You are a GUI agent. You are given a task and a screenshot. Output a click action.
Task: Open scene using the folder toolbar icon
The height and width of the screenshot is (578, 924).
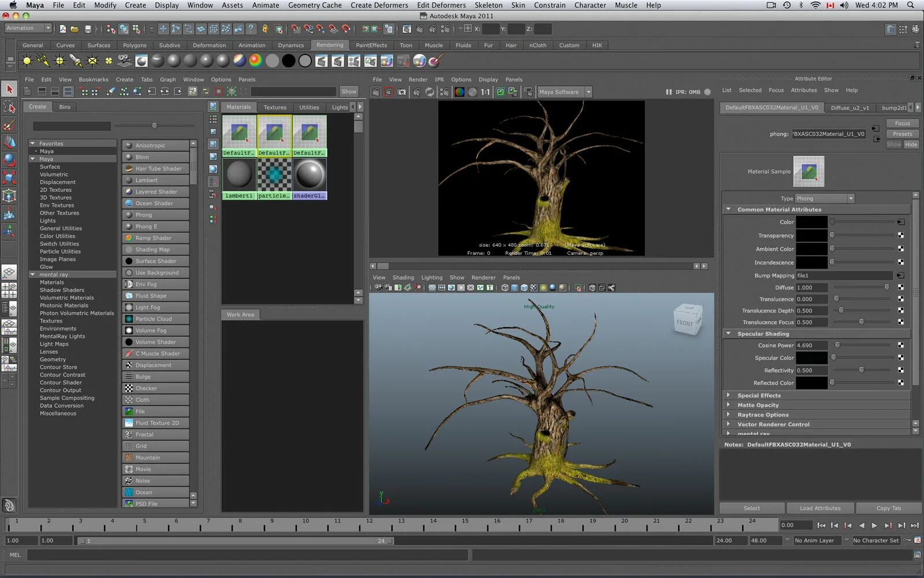tap(74, 29)
